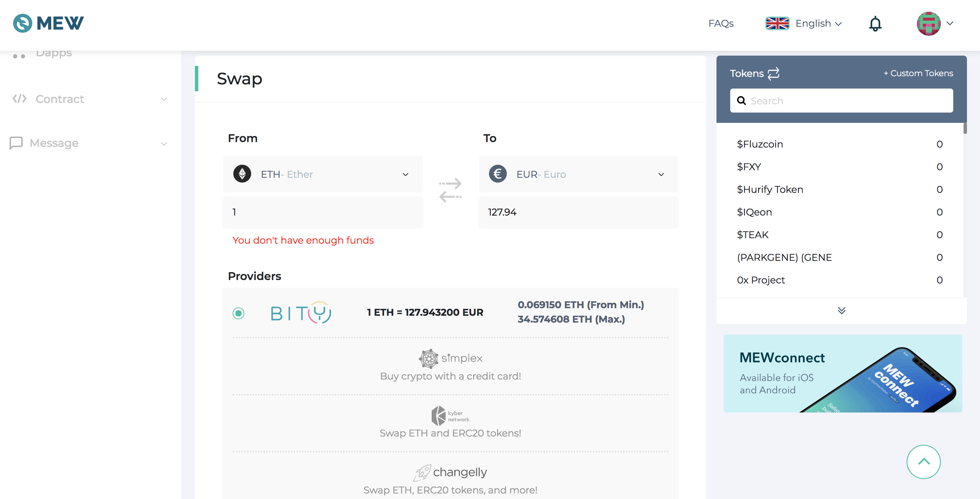Click the Tokens refresh arrows icon

(773, 73)
